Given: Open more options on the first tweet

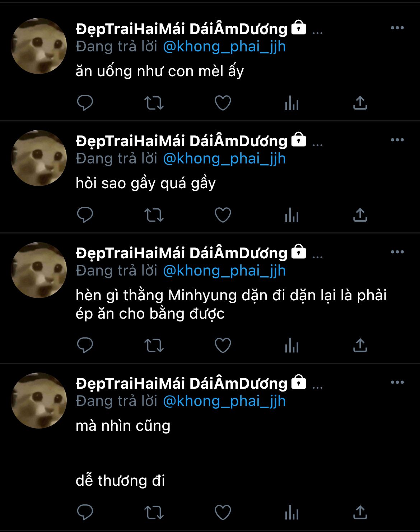Looking at the screenshot, I should 397,28.
